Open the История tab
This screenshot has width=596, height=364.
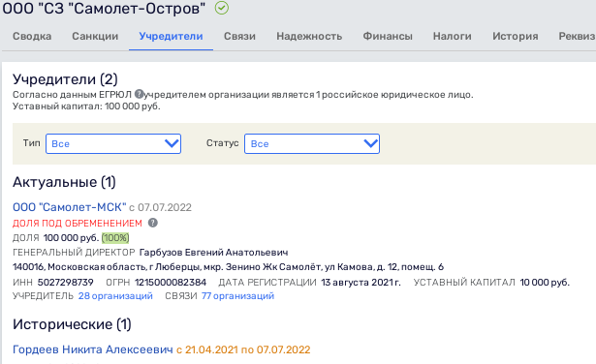(x=515, y=36)
